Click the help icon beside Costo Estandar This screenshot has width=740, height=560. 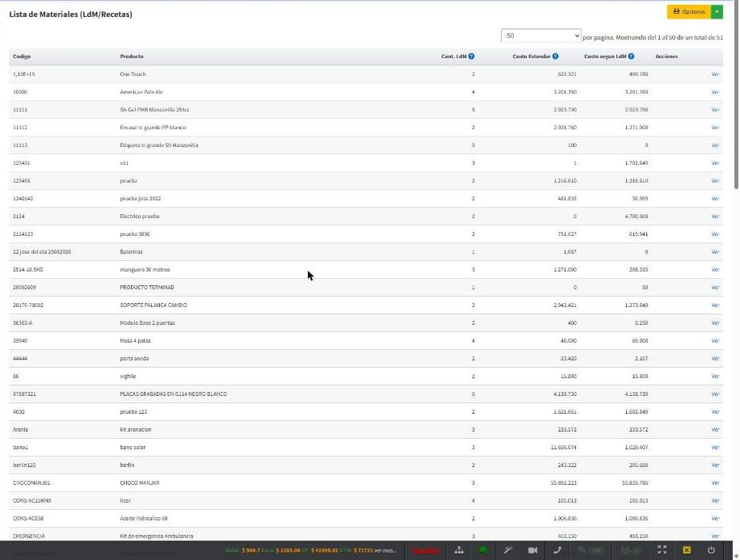click(x=556, y=57)
